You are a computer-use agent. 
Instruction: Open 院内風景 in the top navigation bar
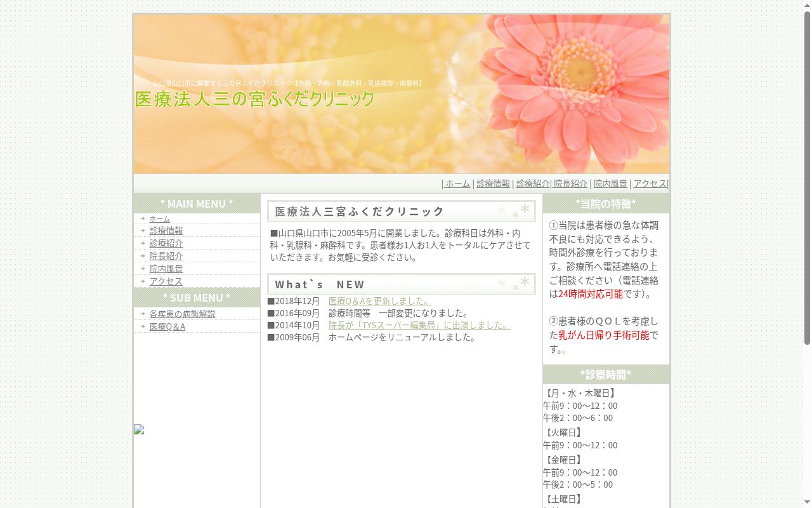pos(610,184)
